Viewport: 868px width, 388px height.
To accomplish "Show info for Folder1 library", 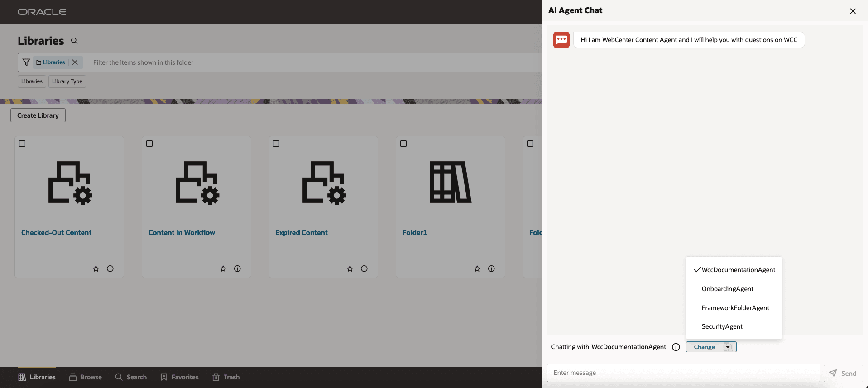I will pos(491,268).
